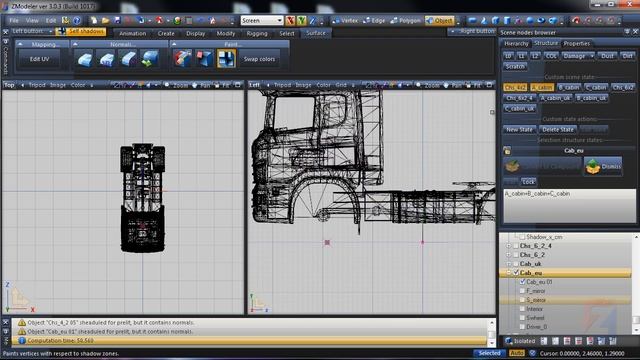Select highlighted Self shadows paint icon
640x360 pixels.
(x=226, y=59)
